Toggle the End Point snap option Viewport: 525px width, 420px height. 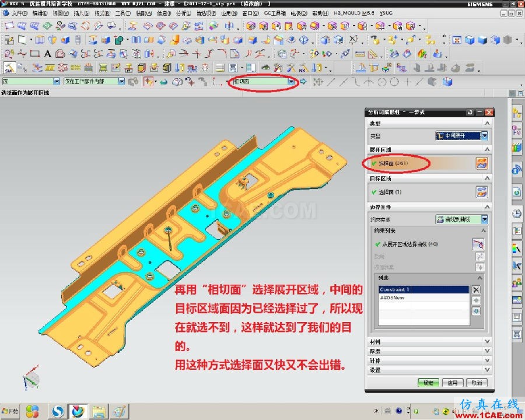pyautogui.click(x=331, y=82)
